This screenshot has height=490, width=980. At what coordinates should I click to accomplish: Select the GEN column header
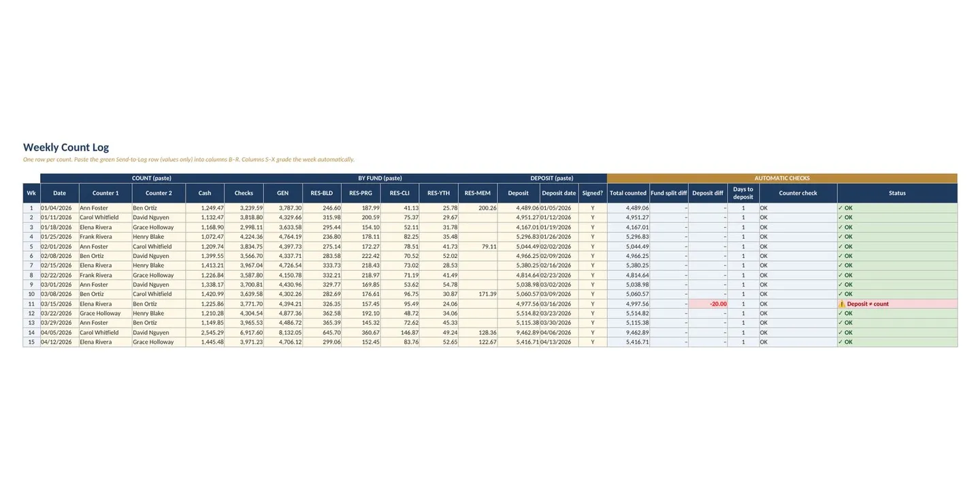click(283, 193)
